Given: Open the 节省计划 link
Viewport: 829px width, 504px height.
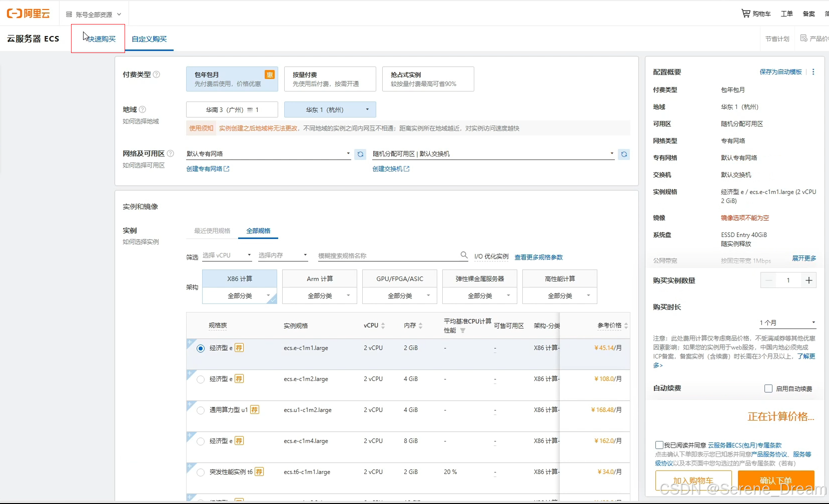Looking at the screenshot, I should 777,39.
